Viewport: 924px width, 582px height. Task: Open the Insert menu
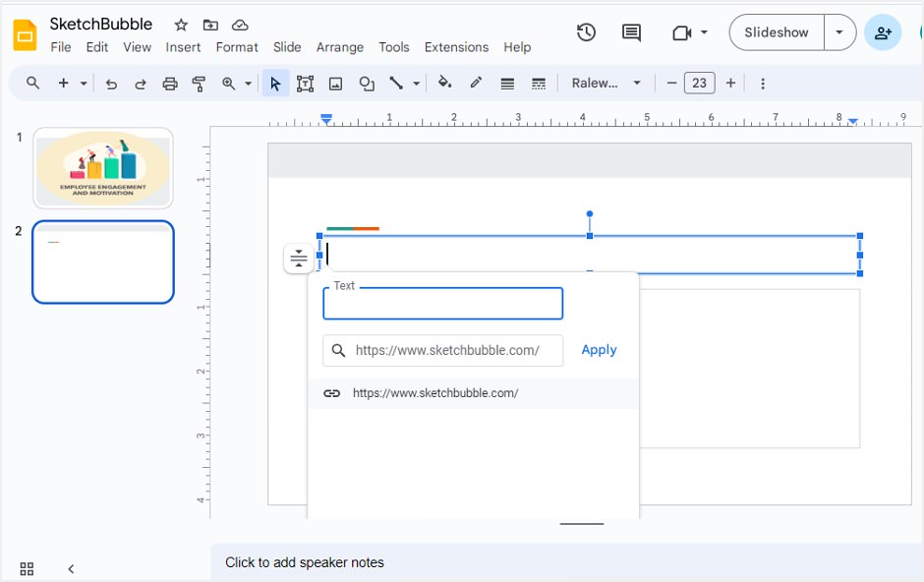183,47
